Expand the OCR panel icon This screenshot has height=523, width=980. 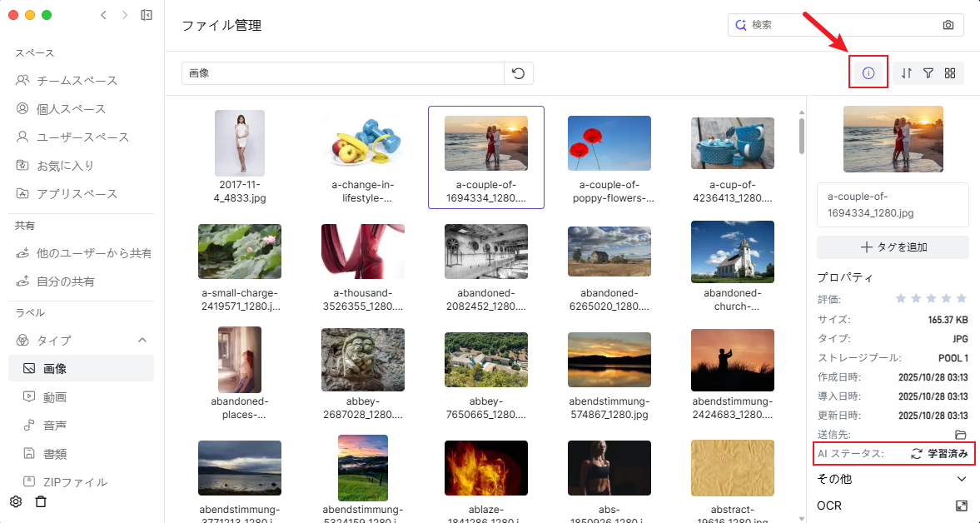[x=962, y=506]
